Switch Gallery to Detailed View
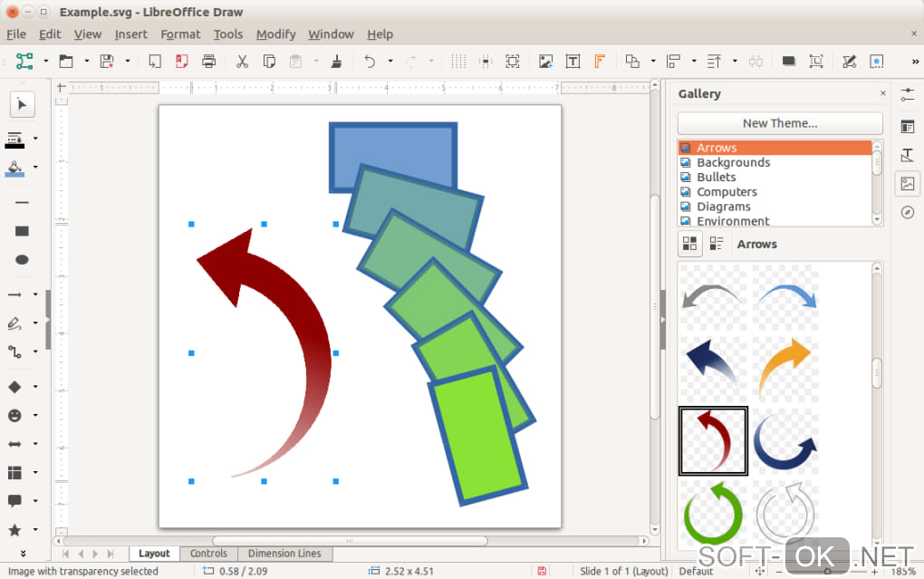This screenshot has height=579, width=924. pos(717,244)
